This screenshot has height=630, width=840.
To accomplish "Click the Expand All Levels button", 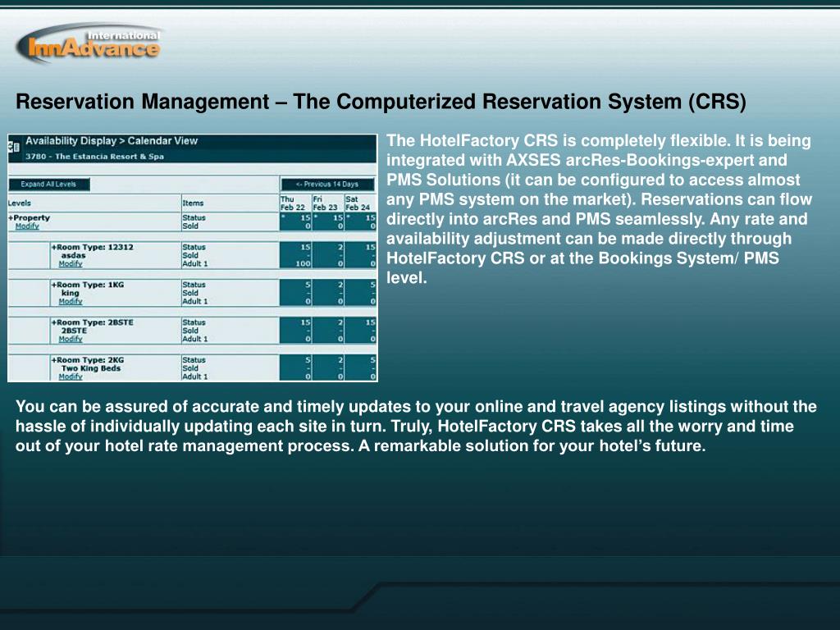I will [48, 185].
